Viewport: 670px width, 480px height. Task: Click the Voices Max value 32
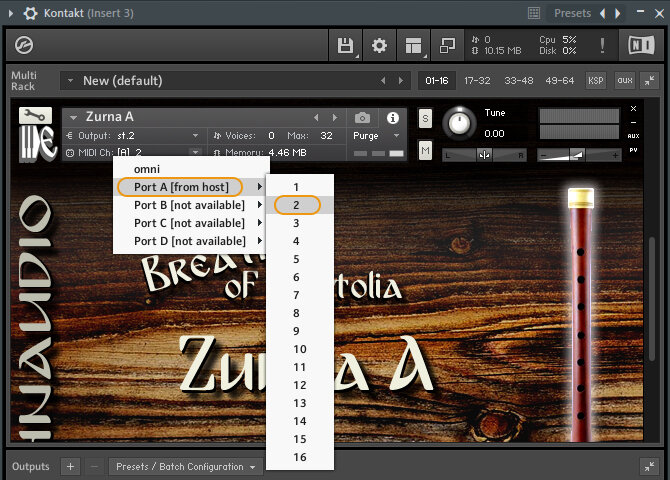point(326,136)
